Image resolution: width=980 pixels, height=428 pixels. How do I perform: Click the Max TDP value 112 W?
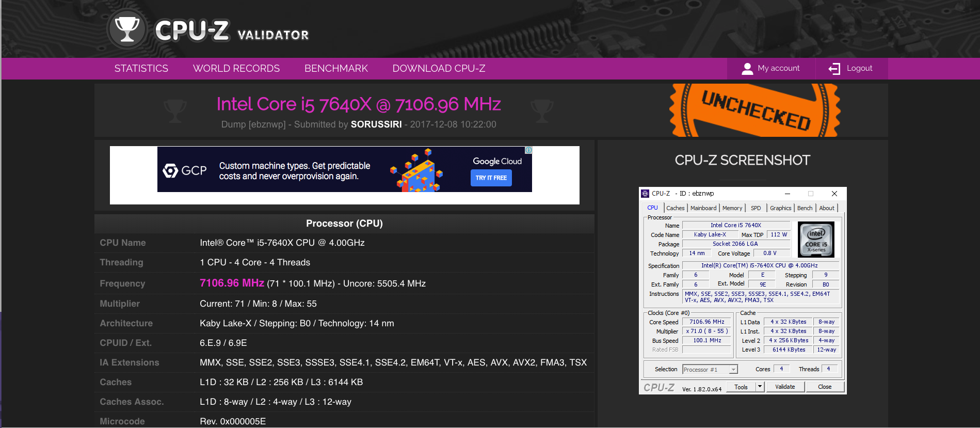tap(779, 234)
